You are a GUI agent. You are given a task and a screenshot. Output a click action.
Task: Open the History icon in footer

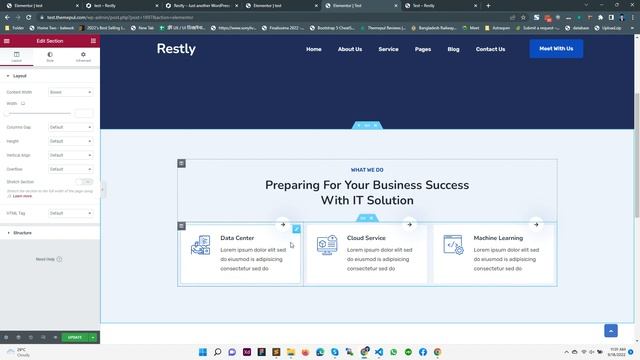tap(31, 338)
